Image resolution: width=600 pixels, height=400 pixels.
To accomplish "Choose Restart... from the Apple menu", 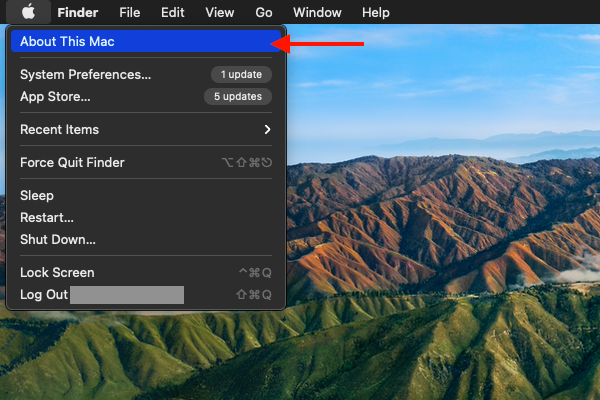I will [x=146, y=217].
